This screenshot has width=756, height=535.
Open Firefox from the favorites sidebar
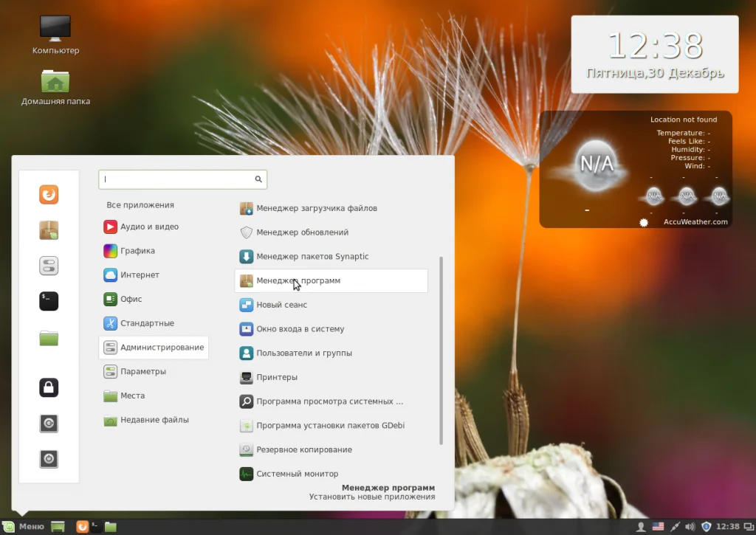click(x=49, y=195)
